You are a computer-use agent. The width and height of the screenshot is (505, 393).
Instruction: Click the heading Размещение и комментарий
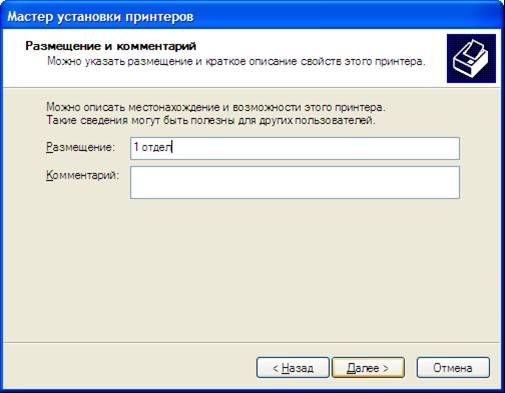(111, 46)
